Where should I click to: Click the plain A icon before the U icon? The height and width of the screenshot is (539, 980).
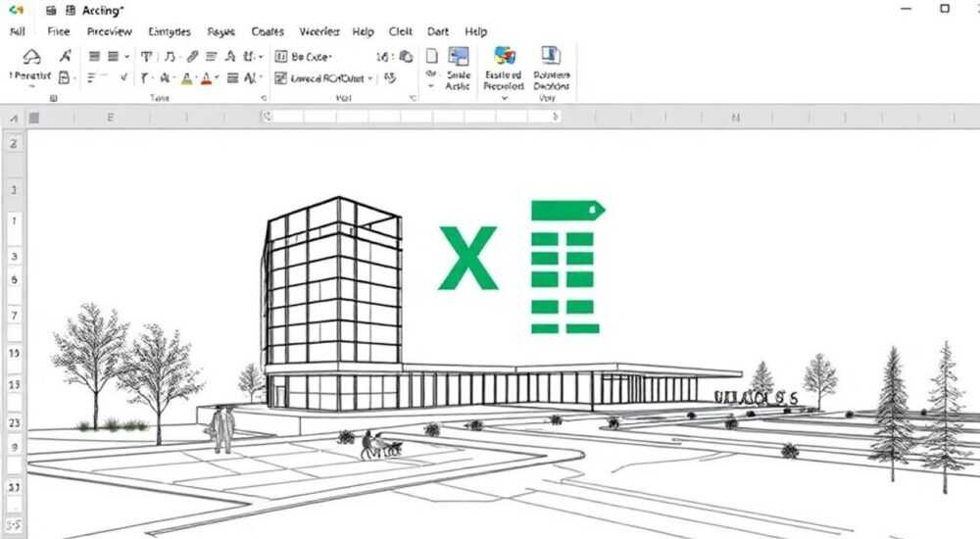coord(230,56)
